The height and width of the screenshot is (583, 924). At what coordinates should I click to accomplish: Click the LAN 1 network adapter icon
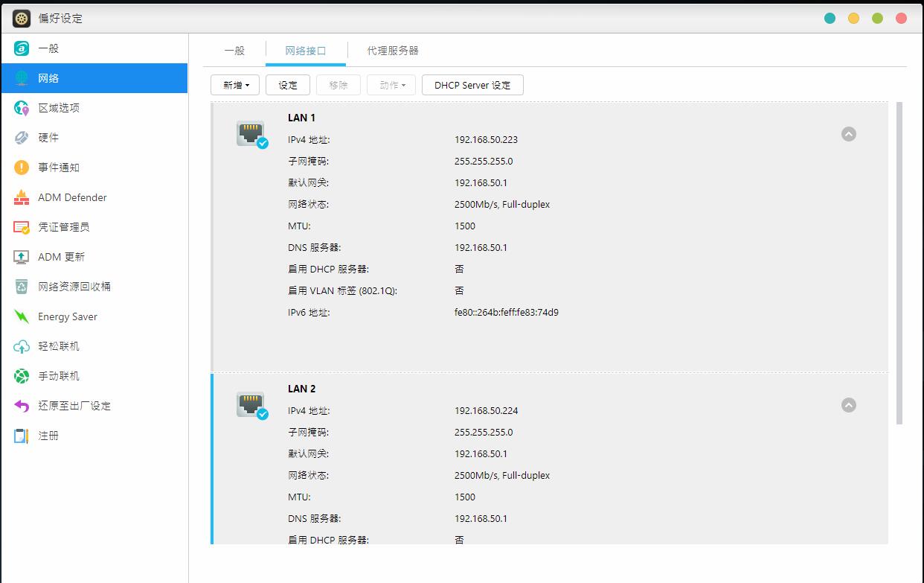[251, 134]
